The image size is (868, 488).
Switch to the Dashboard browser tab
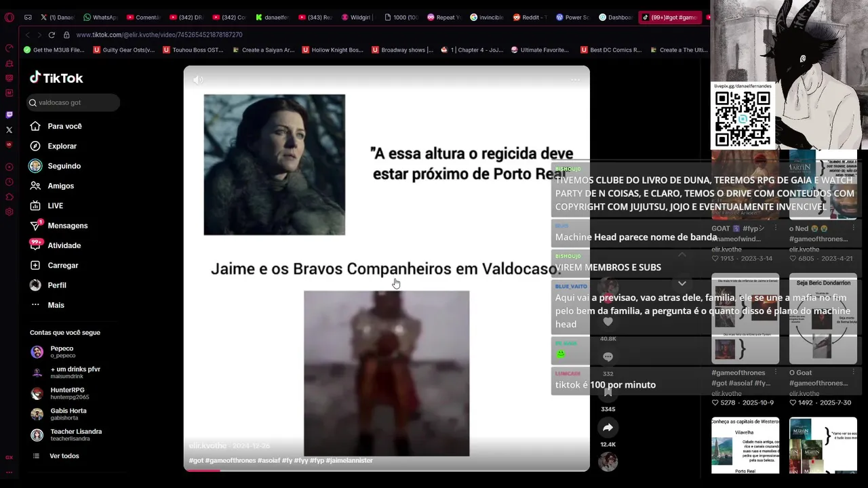[x=615, y=18]
